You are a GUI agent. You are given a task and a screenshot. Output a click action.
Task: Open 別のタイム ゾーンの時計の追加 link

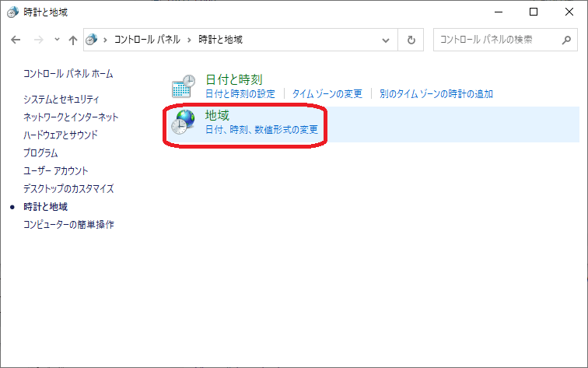tap(436, 93)
